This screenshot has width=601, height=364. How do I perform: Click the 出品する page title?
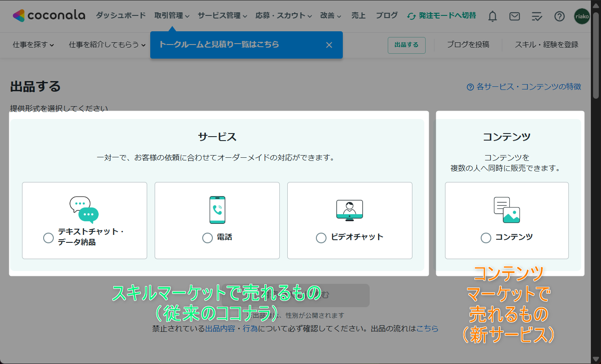point(35,86)
